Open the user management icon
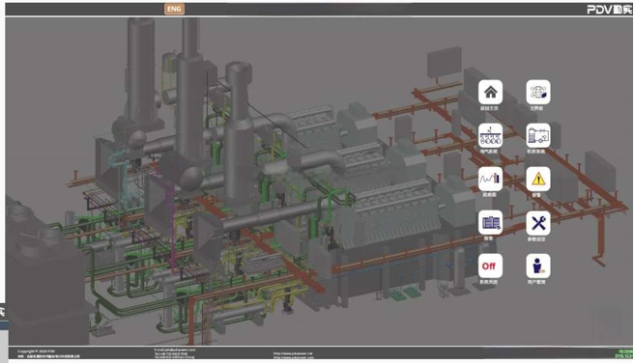This screenshot has height=364, width=634. 537,266
